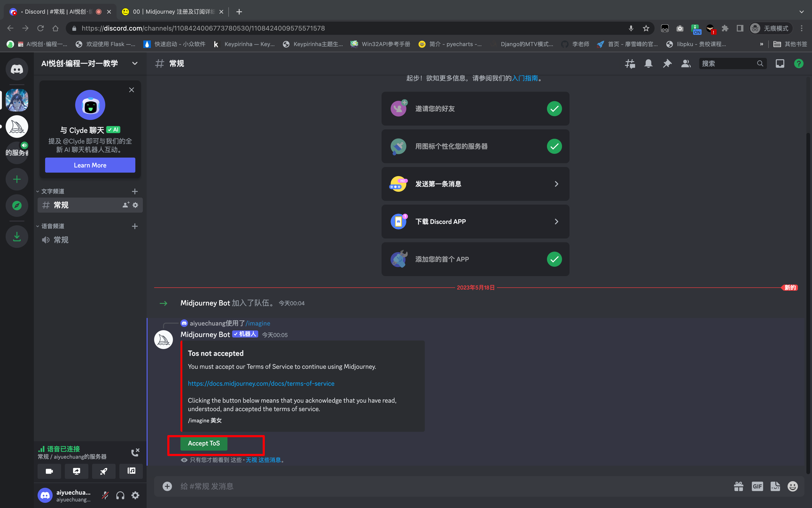Open browser extensions puzzle icon
This screenshot has height=508, width=812.
click(725, 28)
